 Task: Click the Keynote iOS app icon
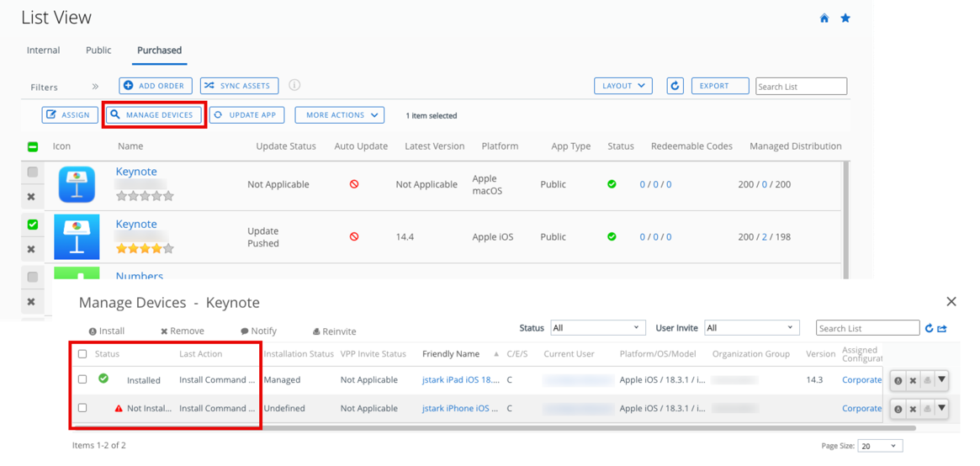77,236
